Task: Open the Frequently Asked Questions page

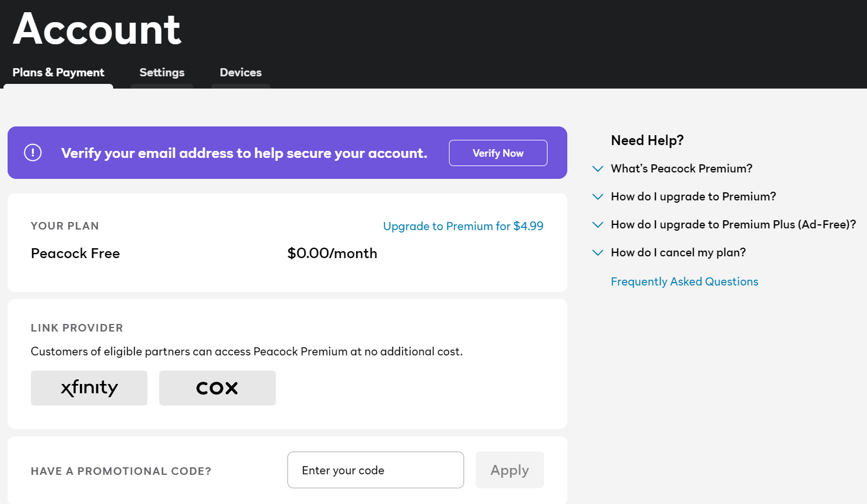Action: (685, 281)
